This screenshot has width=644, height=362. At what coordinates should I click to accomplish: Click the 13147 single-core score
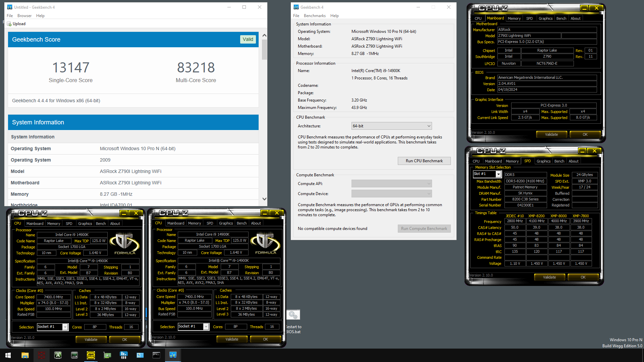71,67
